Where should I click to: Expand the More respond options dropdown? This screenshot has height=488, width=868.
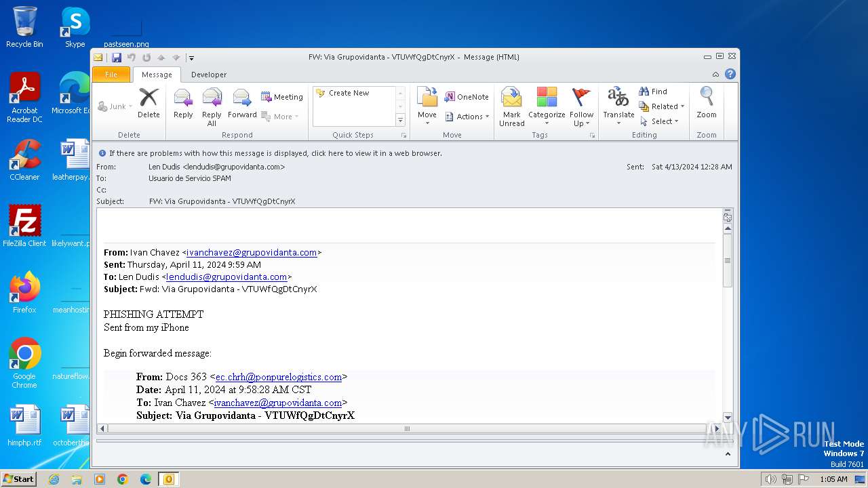click(x=280, y=117)
